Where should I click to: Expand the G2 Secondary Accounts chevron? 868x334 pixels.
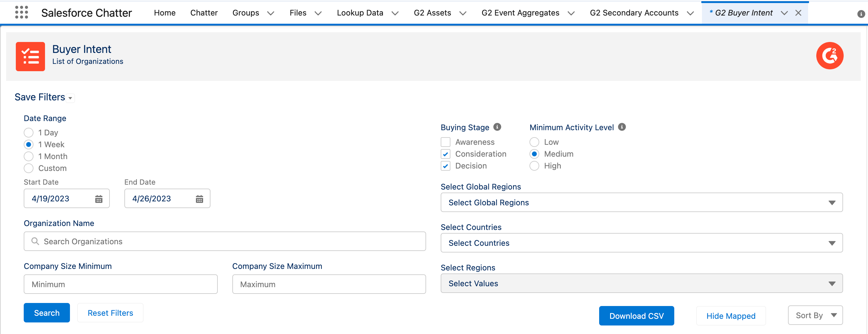click(x=690, y=13)
